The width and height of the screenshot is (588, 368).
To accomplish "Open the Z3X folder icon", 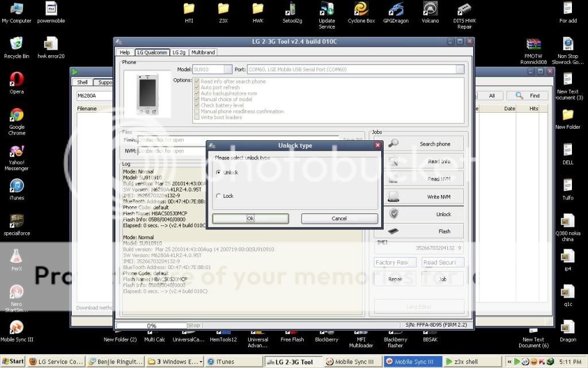I will point(223,13).
